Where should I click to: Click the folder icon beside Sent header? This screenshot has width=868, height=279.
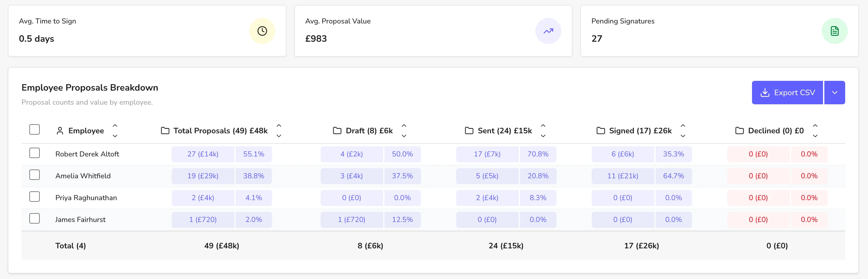pyautogui.click(x=469, y=131)
